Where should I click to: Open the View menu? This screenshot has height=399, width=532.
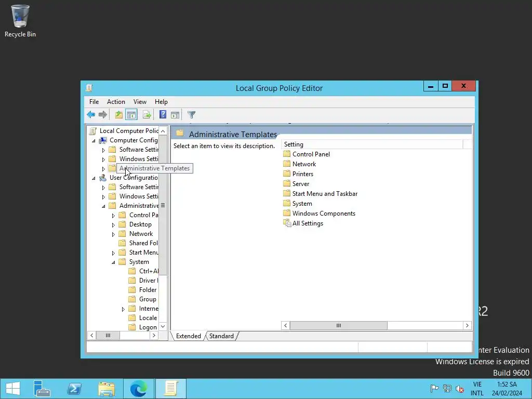coord(140,102)
